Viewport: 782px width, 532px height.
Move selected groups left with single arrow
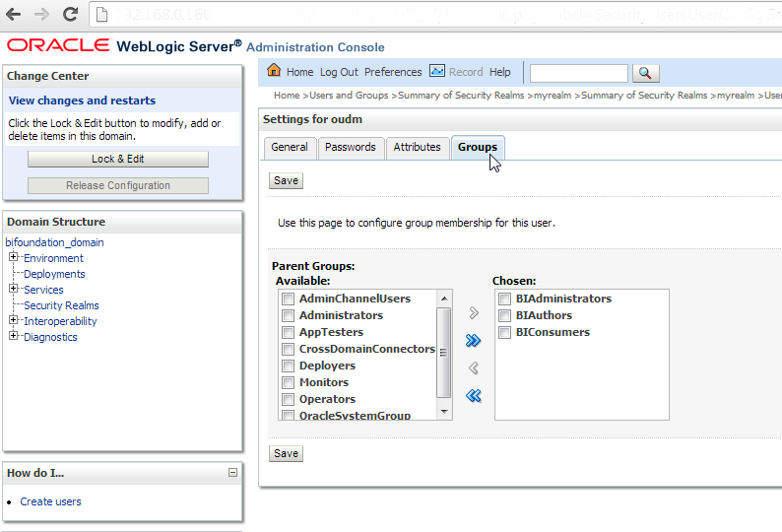474,368
